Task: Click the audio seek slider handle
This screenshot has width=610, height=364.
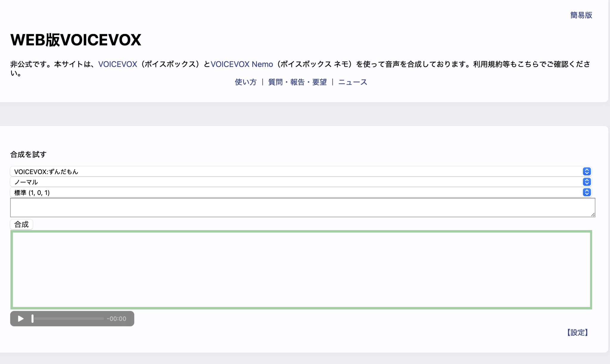Action: pyautogui.click(x=32, y=319)
